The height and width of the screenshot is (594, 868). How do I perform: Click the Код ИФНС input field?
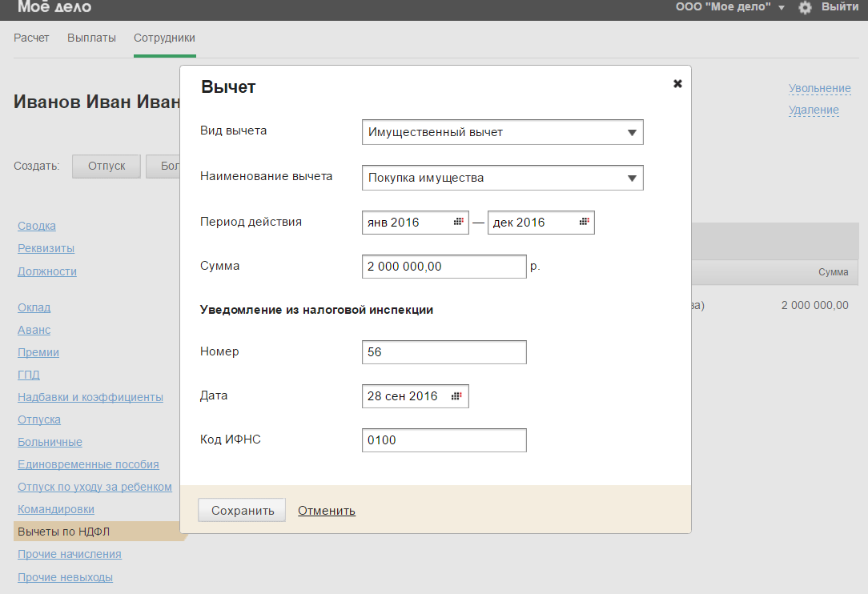(x=444, y=440)
